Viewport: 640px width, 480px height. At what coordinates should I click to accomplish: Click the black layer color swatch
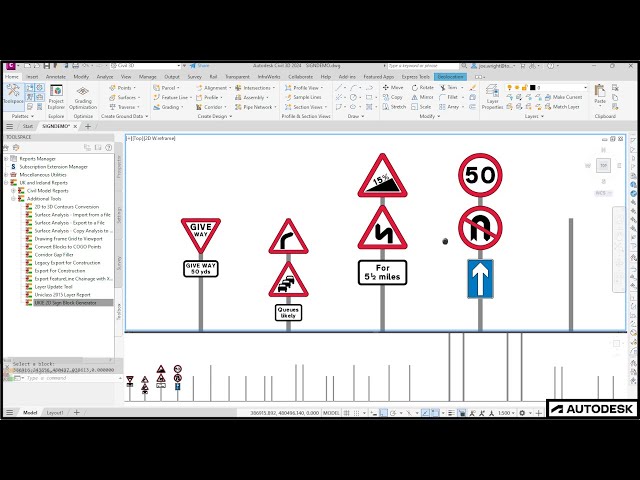(532, 87)
